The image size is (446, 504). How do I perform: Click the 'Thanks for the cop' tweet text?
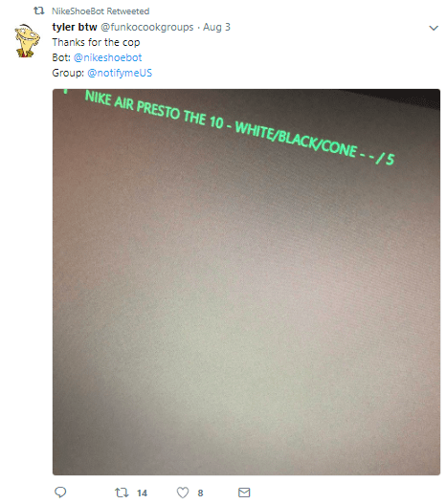pos(96,42)
